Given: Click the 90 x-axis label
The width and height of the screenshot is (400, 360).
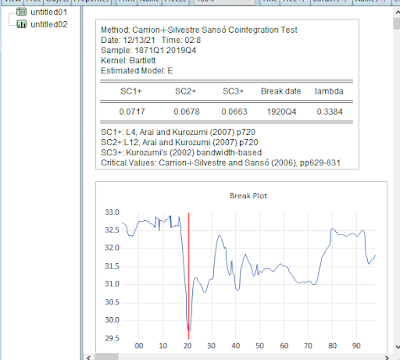Looking at the screenshot, I should pos(356,346).
